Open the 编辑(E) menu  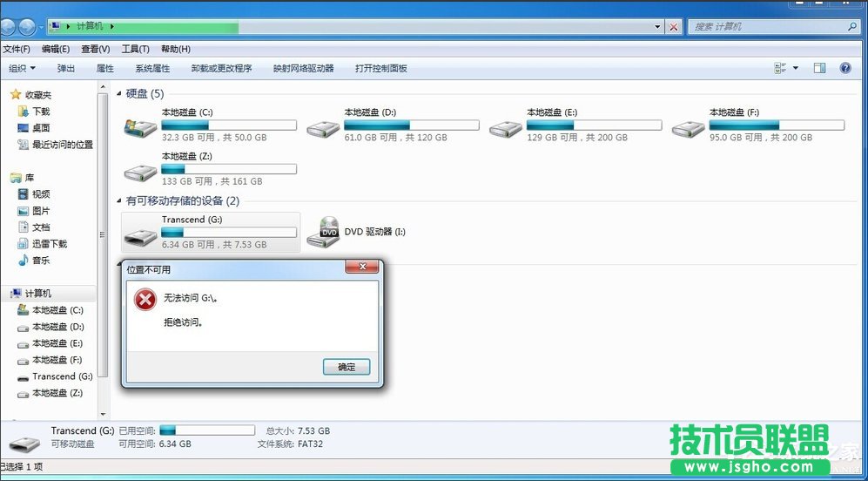coord(56,49)
